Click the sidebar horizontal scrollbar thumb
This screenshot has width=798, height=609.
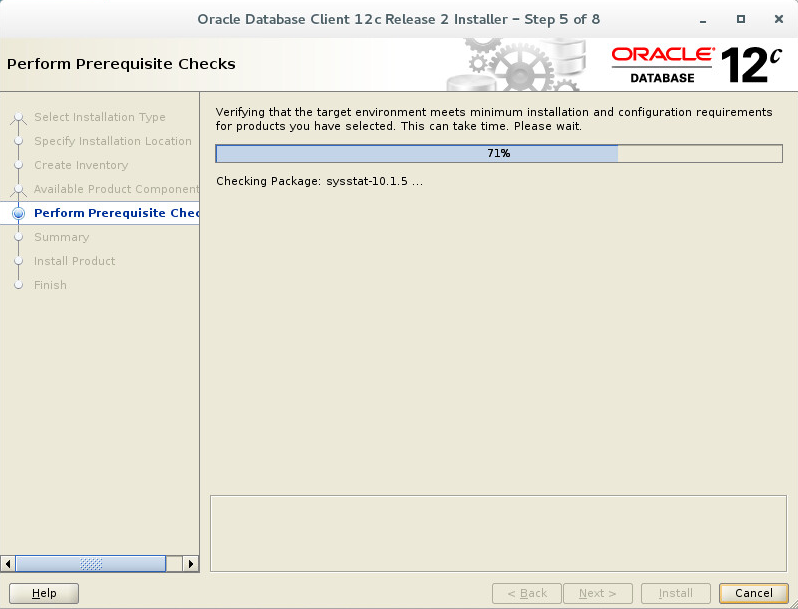point(91,564)
